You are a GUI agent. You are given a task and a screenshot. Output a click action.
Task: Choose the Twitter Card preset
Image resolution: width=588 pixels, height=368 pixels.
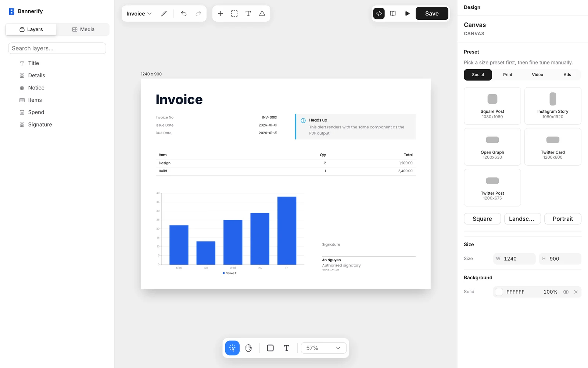[553, 147]
